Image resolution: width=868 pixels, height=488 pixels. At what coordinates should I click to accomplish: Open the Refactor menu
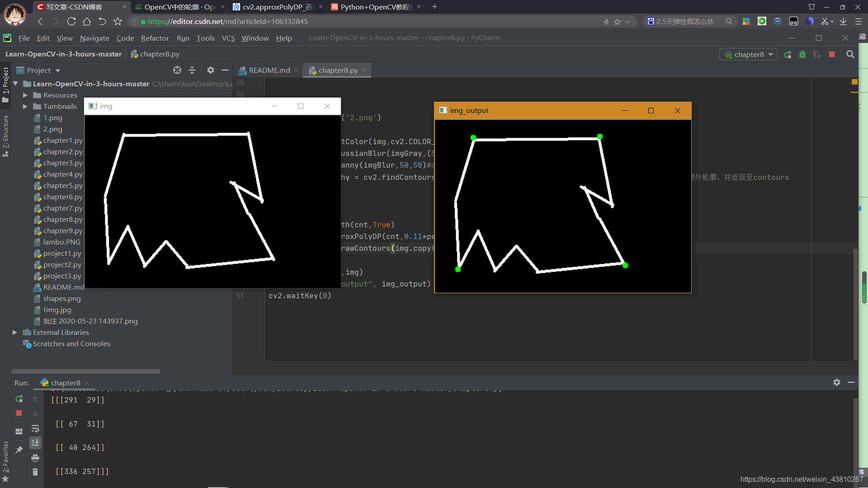(155, 38)
